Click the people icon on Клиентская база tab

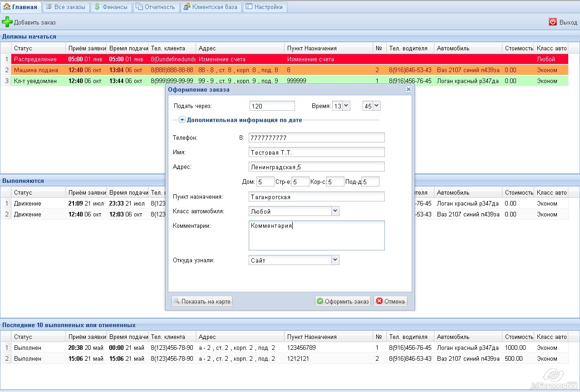187,7
